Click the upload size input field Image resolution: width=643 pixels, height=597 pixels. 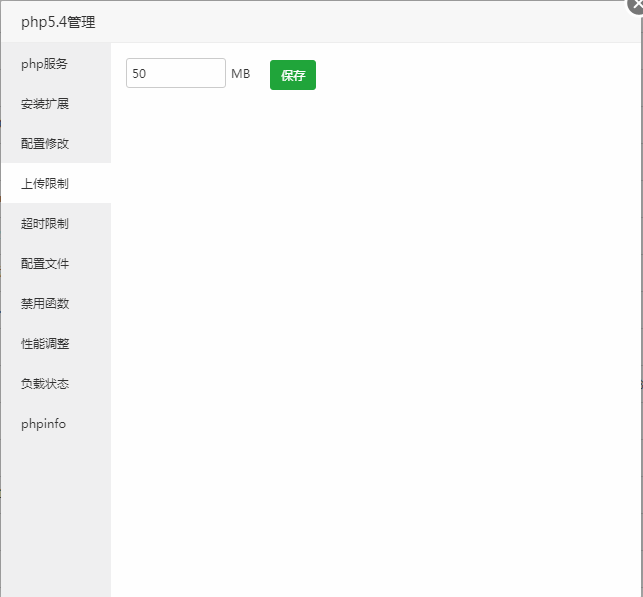click(176, 73)
